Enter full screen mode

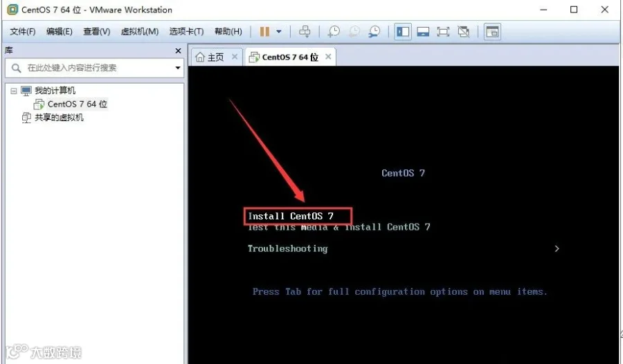pos(443,31)
